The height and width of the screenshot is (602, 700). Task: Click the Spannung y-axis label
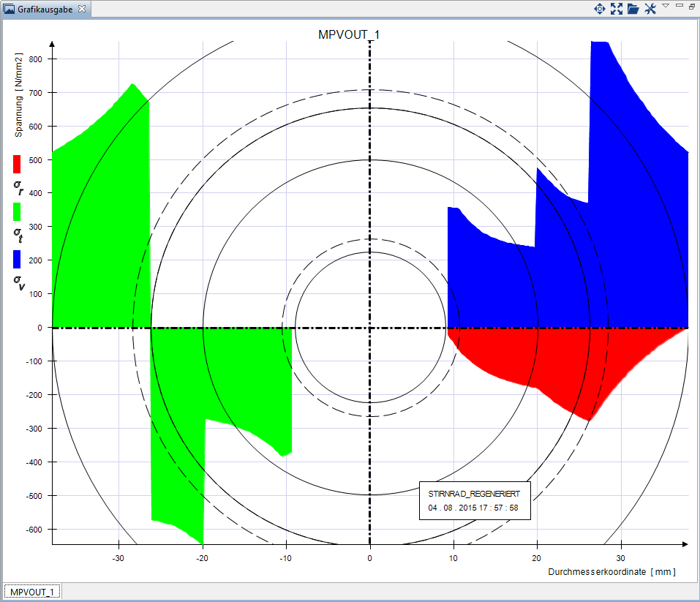(20, 95)
